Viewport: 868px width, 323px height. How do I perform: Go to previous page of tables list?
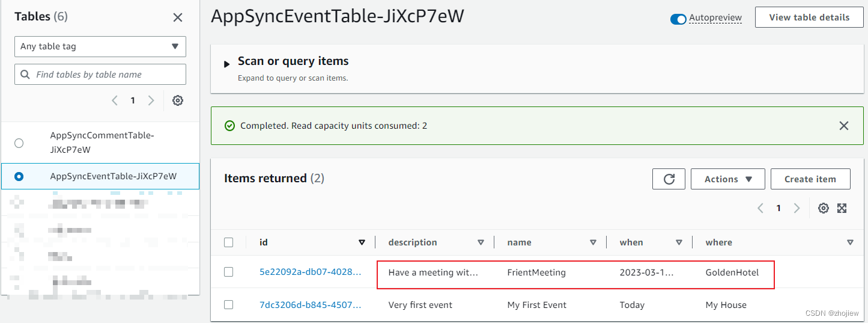[x=115, y=100]
